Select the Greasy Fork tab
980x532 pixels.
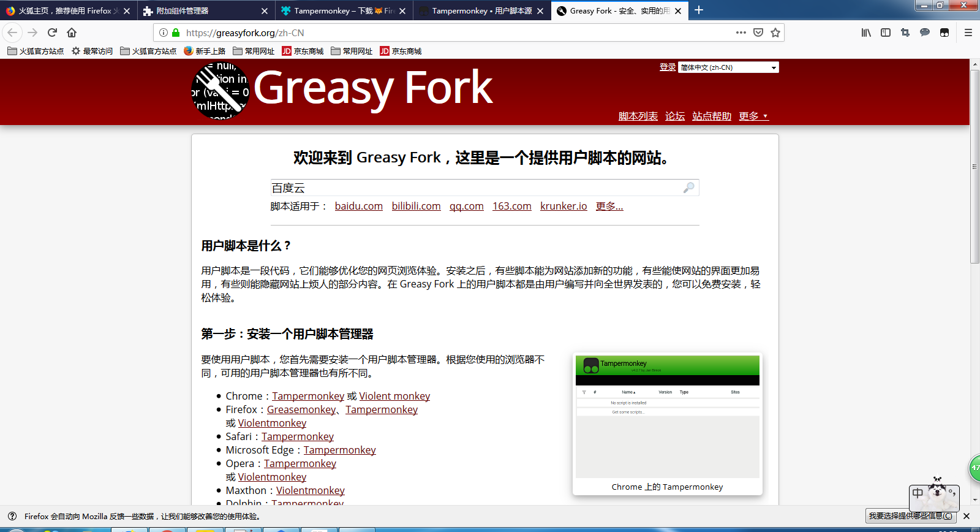point(619,11)
